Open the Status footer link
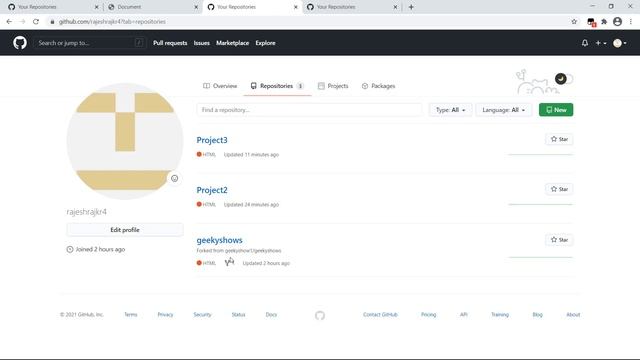The image size is (640, 360). pos(238,314)
